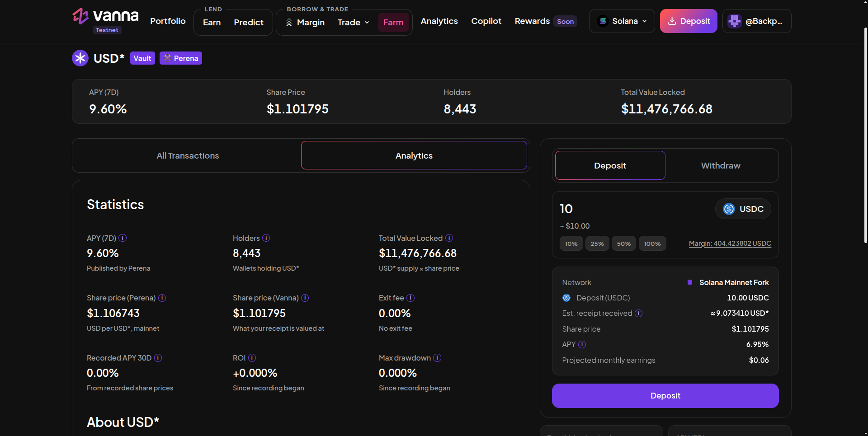Screen dimensions: 868x436
Task: Open the USDC token selector
Action: (743, 209)
